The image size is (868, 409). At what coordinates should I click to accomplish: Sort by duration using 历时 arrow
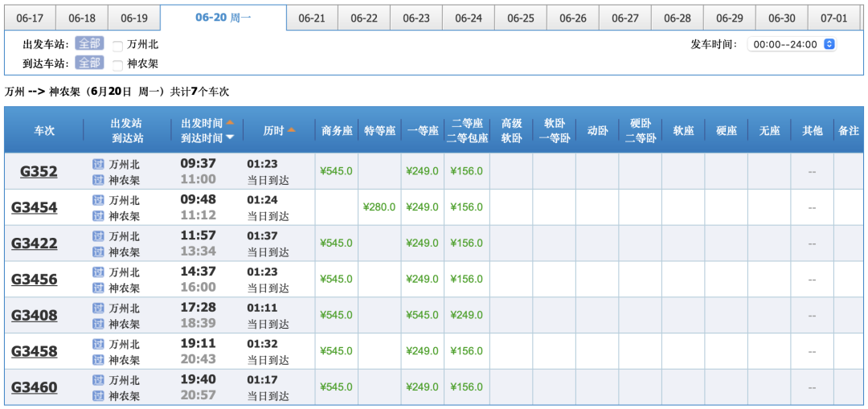click(291, 130)
